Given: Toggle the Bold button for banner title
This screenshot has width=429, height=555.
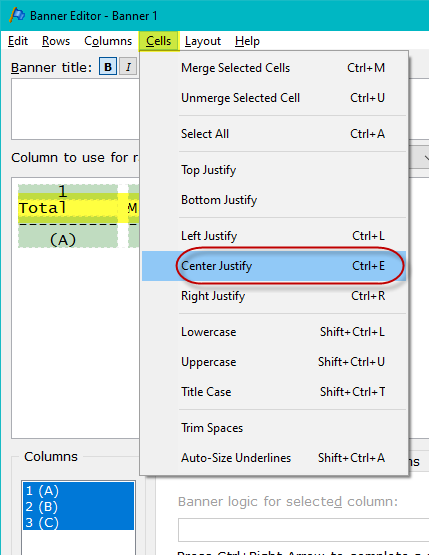Looking at the screenshot, I should coord(108,67).
